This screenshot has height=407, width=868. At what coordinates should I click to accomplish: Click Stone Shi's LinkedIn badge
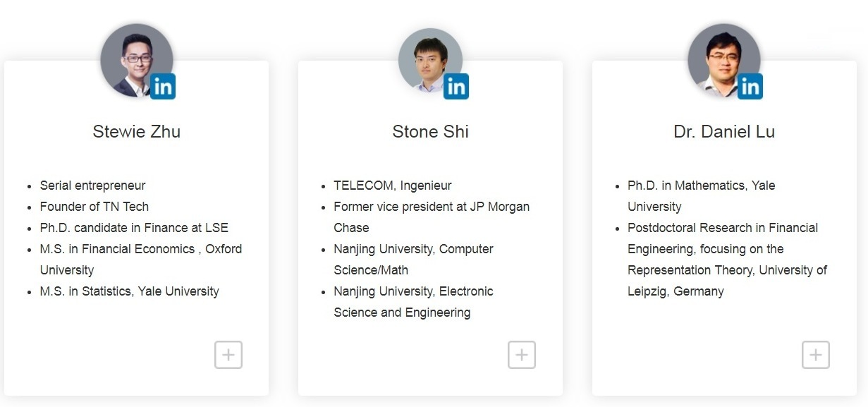(x=456, y=87)
